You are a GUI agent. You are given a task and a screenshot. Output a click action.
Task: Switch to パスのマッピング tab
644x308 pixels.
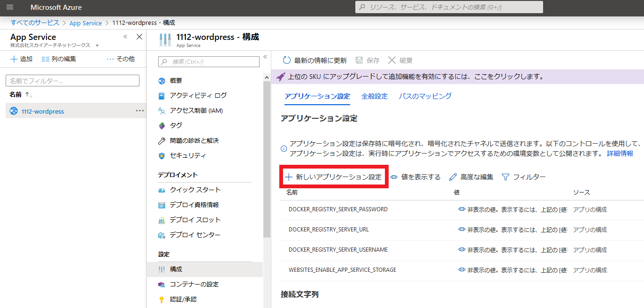tap(425, 96)
